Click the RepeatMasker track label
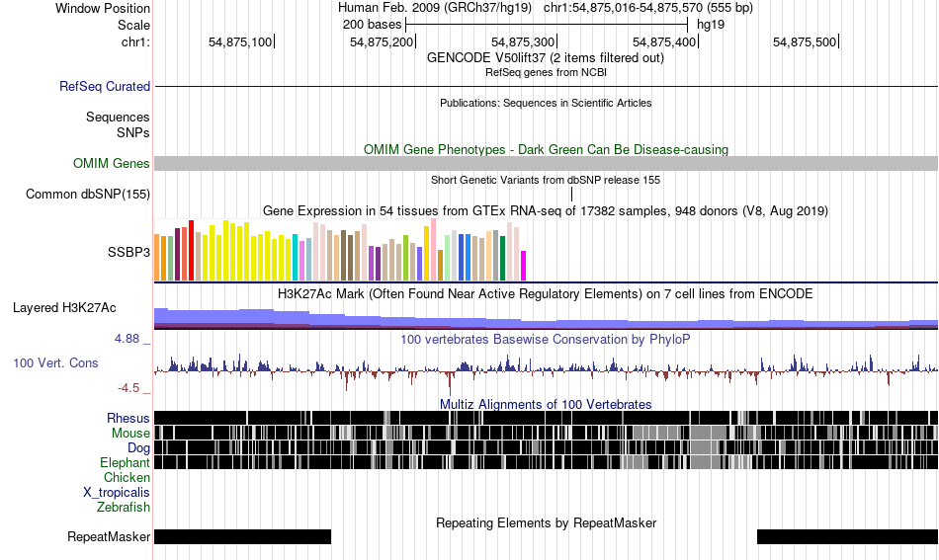 pyautogui.click(x=109, y=536)
